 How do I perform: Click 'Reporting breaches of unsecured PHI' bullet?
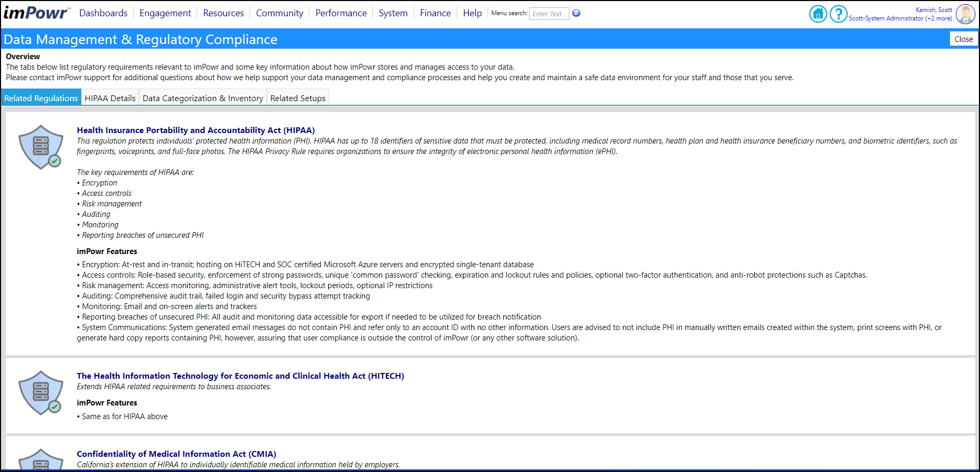(x=140, y=235)
